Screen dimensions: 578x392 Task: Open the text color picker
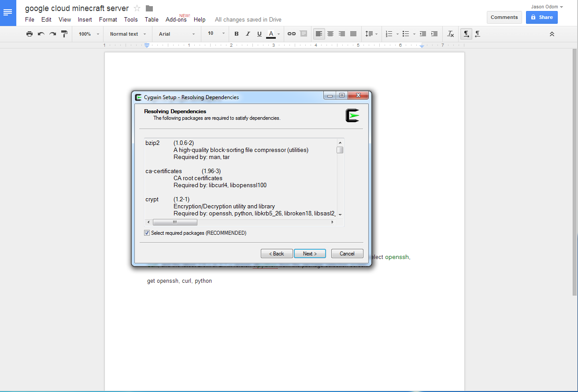point(273,34)
